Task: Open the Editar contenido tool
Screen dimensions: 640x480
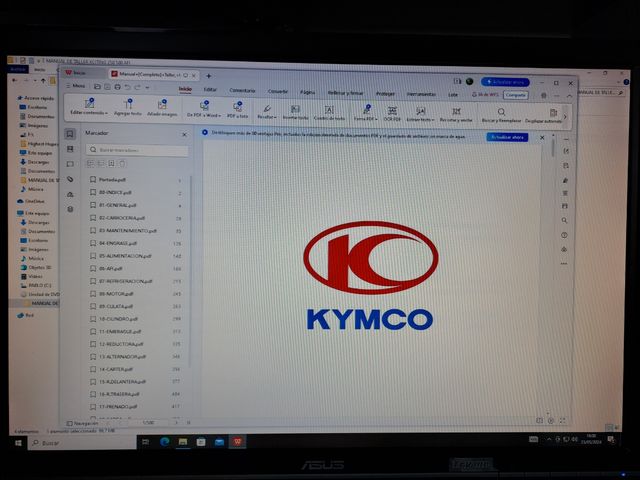Action: 89,107
